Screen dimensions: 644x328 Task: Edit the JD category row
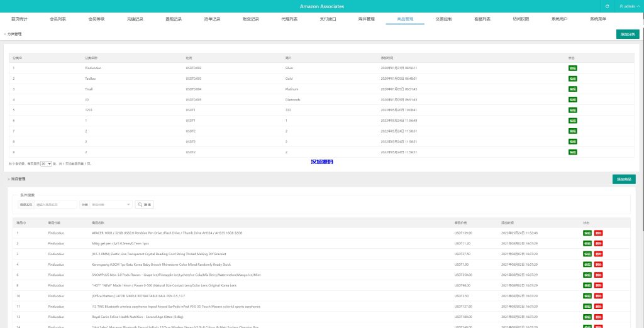(573, 99)
